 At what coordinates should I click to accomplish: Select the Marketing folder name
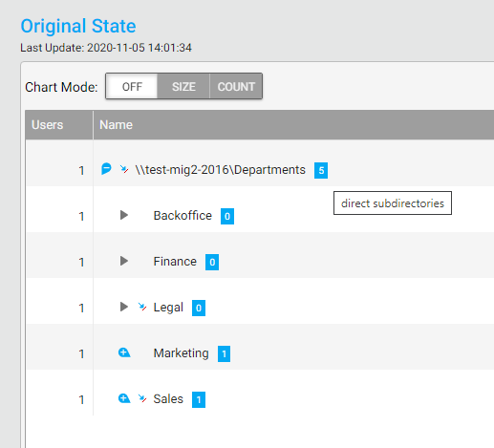pos(182,353)
